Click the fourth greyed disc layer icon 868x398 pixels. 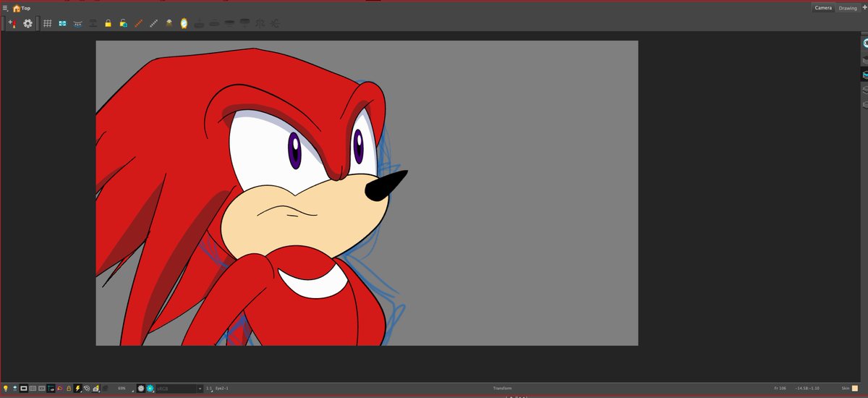pos(244,23)
